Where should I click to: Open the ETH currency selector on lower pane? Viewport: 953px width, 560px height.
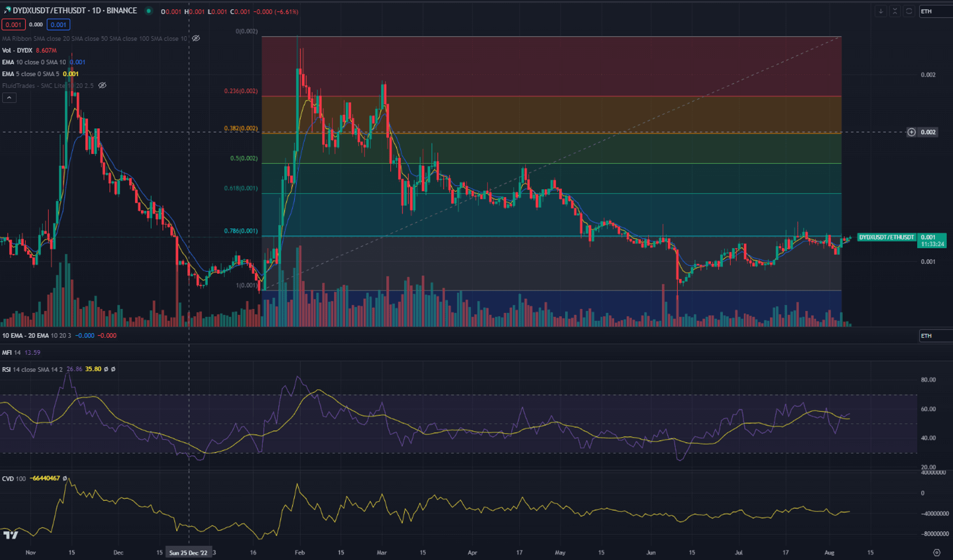935,336
